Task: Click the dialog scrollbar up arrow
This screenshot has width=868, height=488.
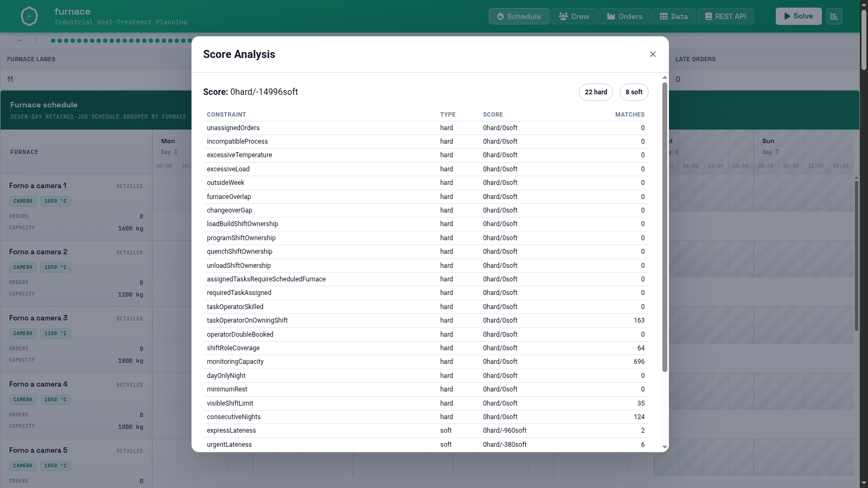Action: click(665, 78)
